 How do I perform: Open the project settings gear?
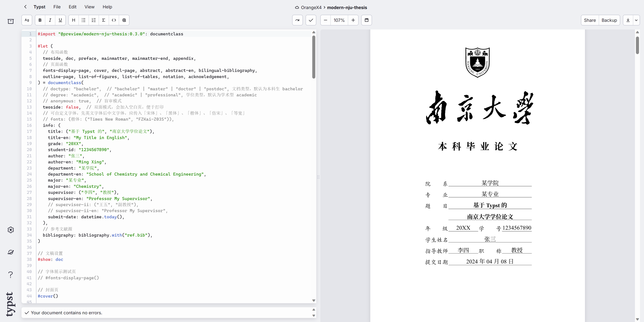click(11, 230)
